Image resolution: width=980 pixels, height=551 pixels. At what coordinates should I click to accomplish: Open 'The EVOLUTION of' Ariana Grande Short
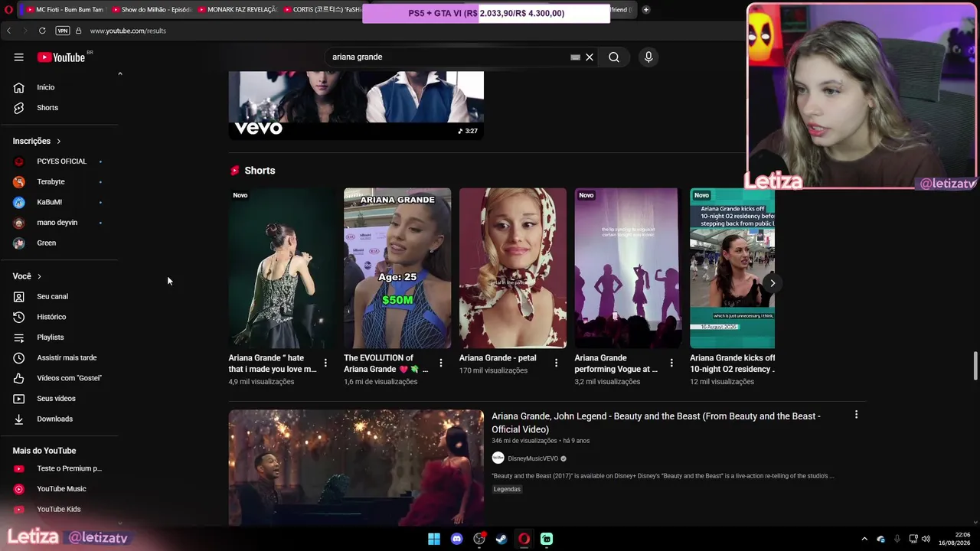(x=397, y=268)
